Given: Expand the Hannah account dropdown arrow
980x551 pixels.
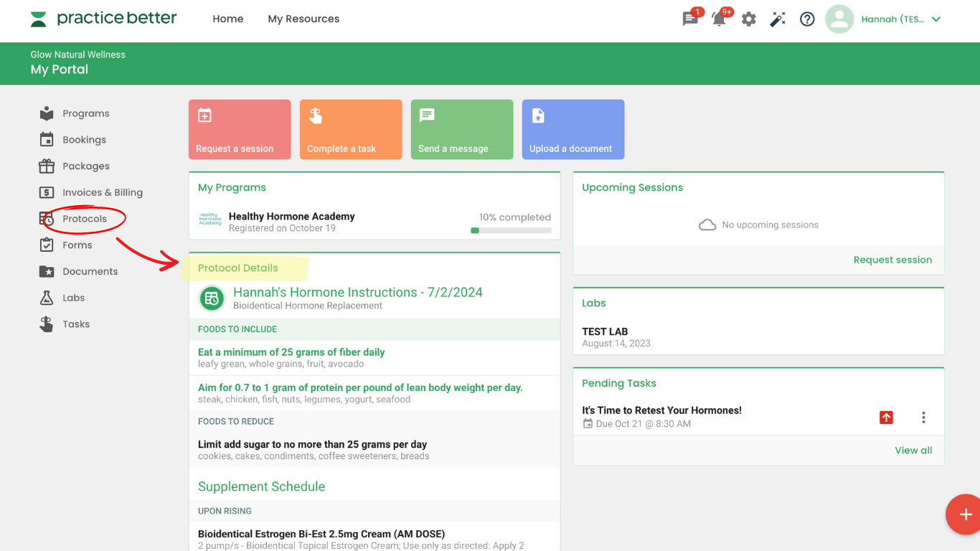Looking at the screenshot, I should 936,19.
